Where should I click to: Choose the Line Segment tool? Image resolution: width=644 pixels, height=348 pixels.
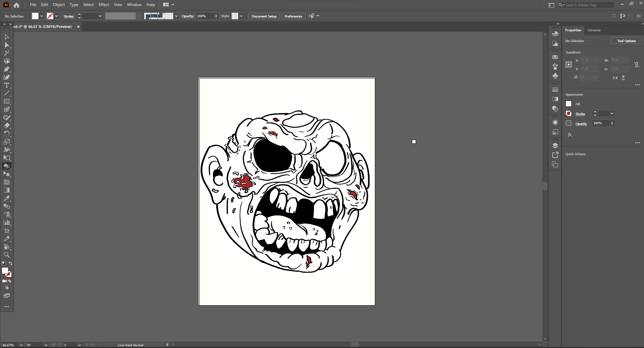[x=6, y=93]
